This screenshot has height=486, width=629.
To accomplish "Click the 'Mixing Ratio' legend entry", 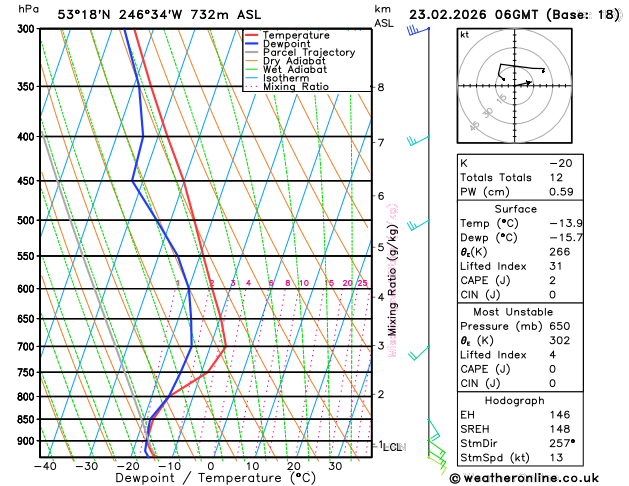I will (296, 87).
